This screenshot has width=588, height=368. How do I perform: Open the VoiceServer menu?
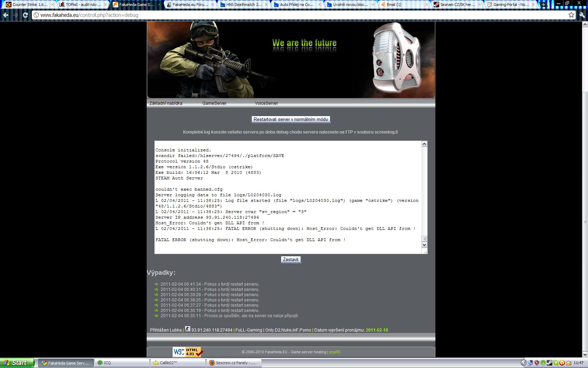click(x=266, y=103)
